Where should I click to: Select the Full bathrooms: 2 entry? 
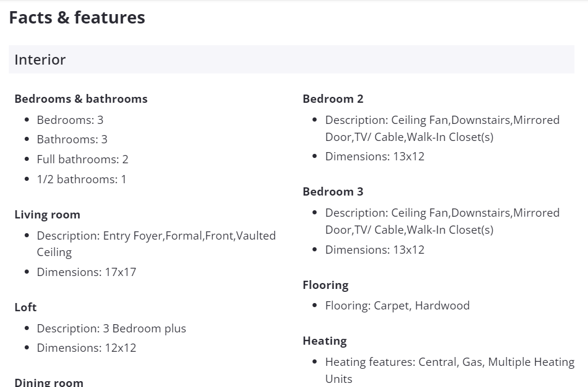point(82,159)
